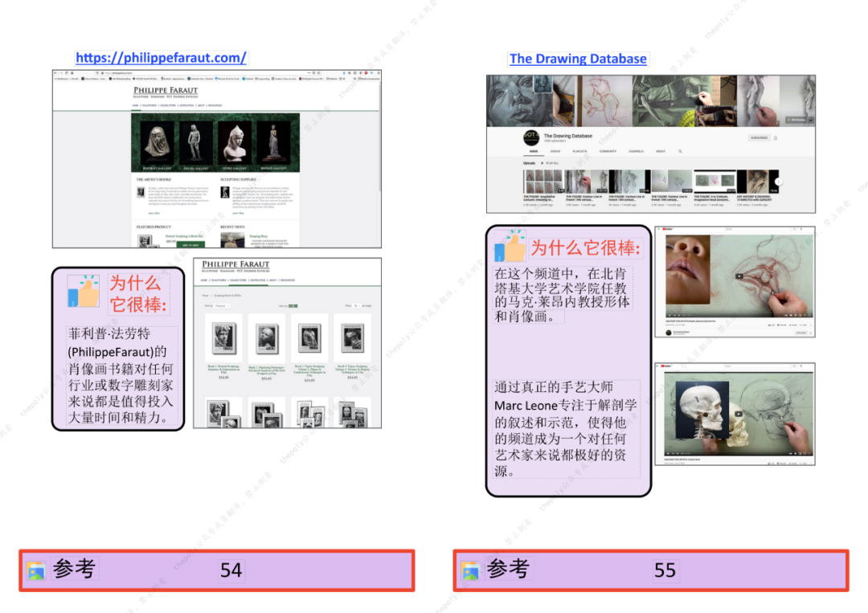The width and height of the screenshot is (868, 613).
Task: Toggle grid view icons beside View as
Action: 293,305
